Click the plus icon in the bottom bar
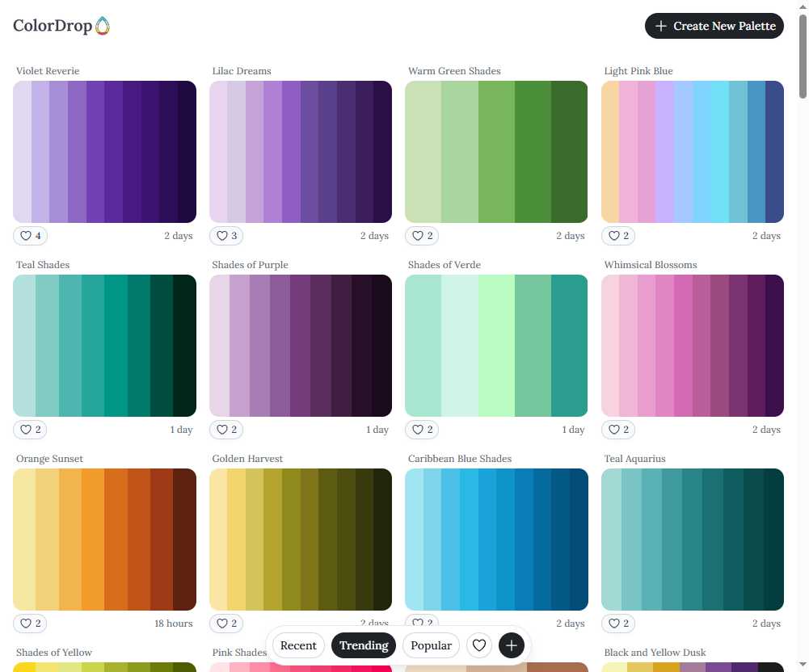 point(511,645)
